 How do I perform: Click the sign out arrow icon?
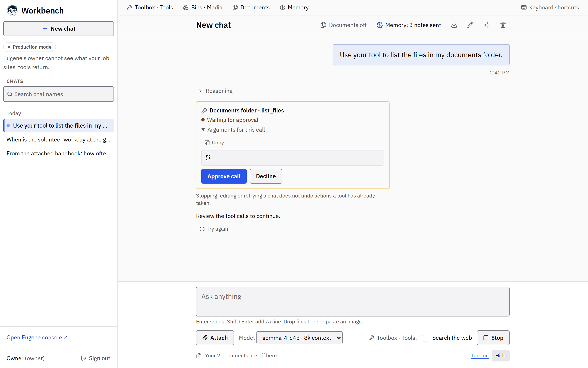tap(84, 358)
